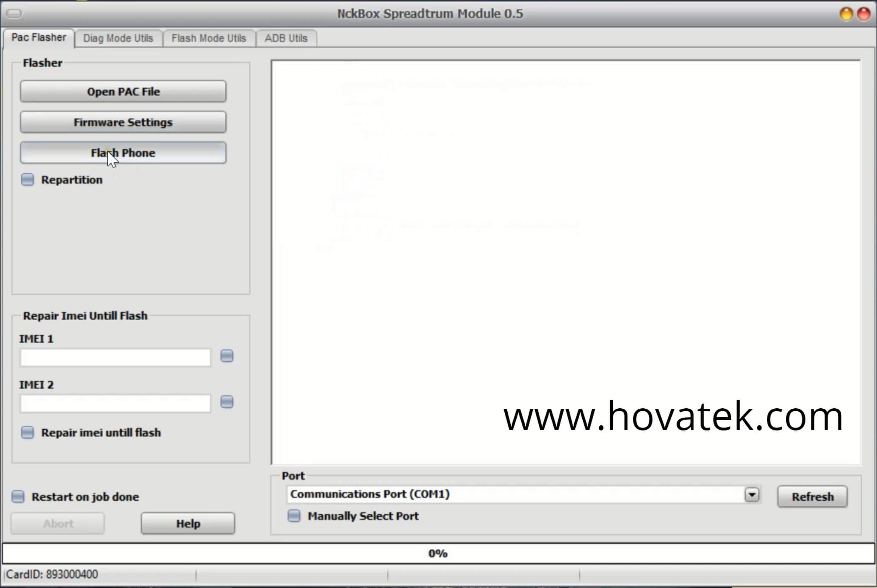Check Manually Select Port
Screen dimensions: 877x588
pyautogui.click(x=294, y=516)
